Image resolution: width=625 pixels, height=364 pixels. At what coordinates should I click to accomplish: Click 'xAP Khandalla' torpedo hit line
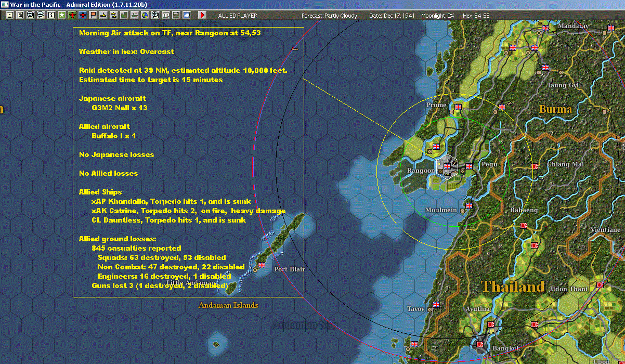coord(171,201)
